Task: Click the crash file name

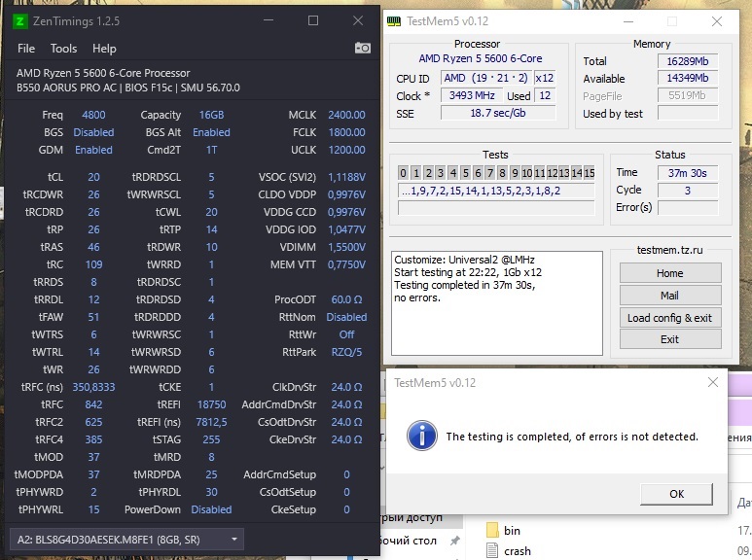Action: 517,551
